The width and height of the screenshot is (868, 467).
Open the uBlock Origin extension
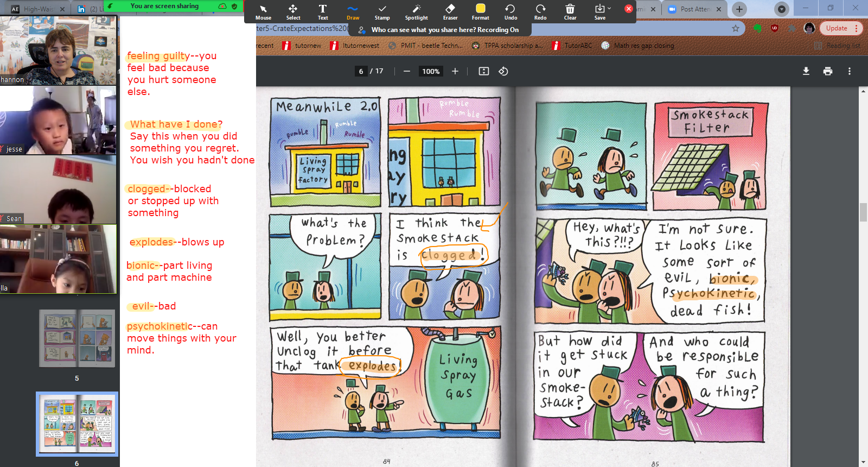point(775,28)
